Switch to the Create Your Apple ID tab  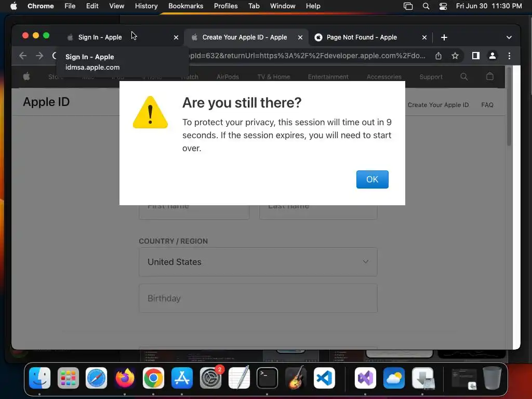tap(244, 37)
